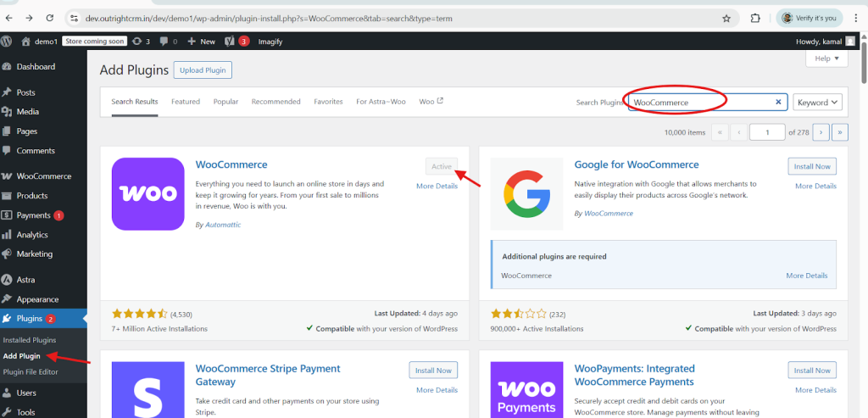868x418 pixels.
Task: Click the Upload Plugin button
Action: click(203, 70)
